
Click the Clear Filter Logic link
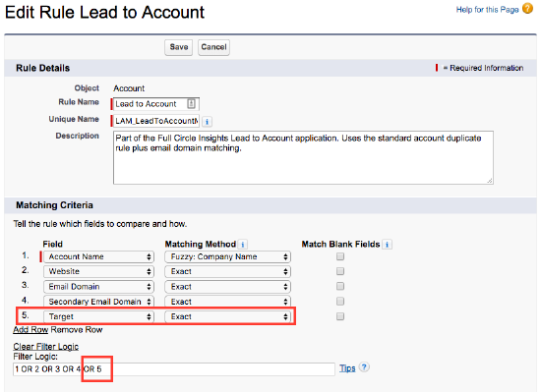click(x=46, y=347)
